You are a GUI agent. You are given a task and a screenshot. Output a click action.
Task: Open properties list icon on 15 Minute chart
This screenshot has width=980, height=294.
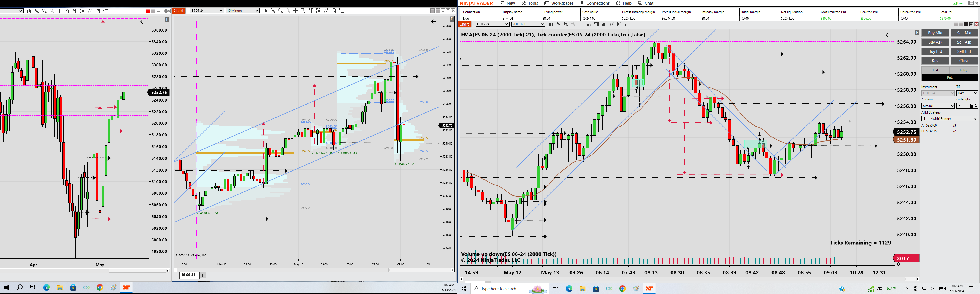point(341,11)
